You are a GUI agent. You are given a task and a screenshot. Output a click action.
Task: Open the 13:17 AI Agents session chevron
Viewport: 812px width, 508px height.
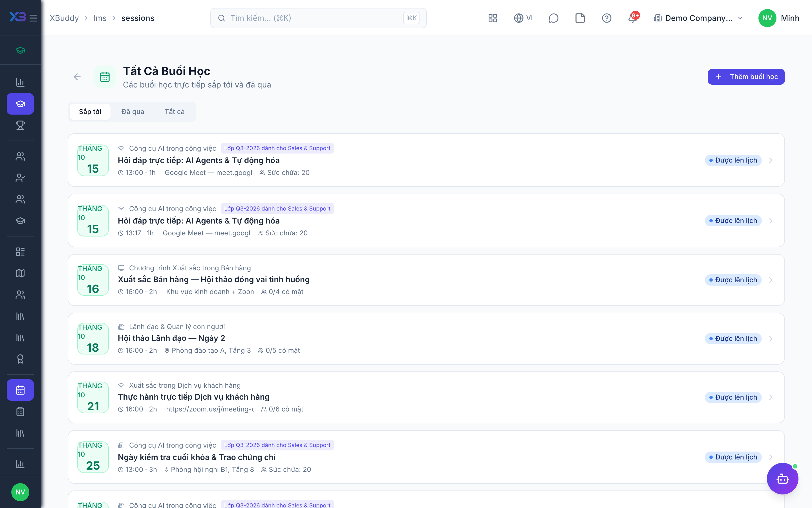(x=771, y=221)
